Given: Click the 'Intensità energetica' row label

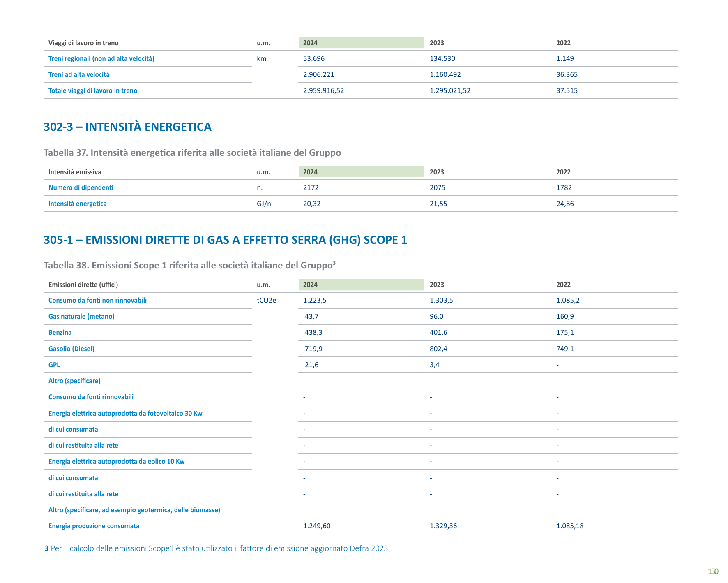Looking at the screenshot, I should (78, 204).
